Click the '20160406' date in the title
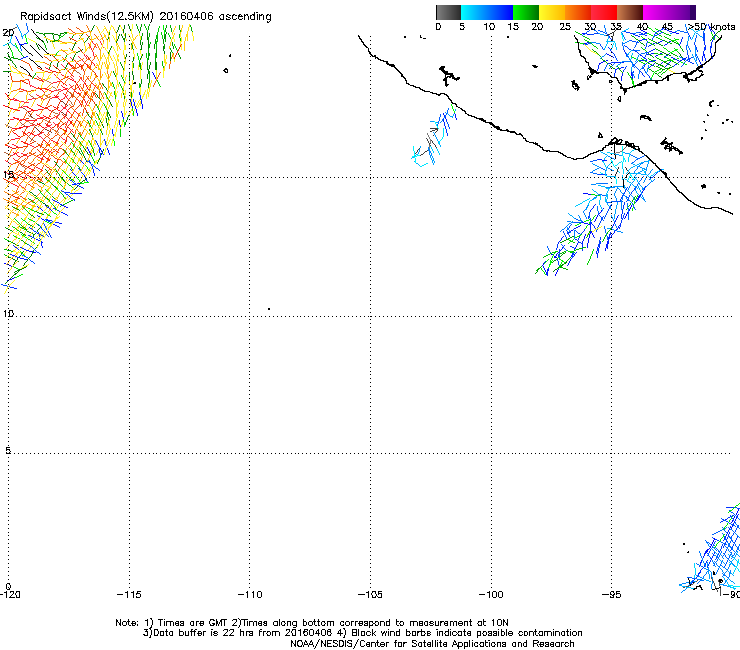This screenshot has width=740, height=650. 186,17
